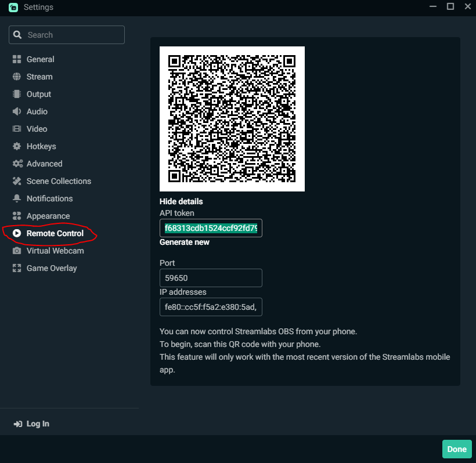Click the Appearance icon
The height and width of the screenshot is (463, 476).
[17, 216]
